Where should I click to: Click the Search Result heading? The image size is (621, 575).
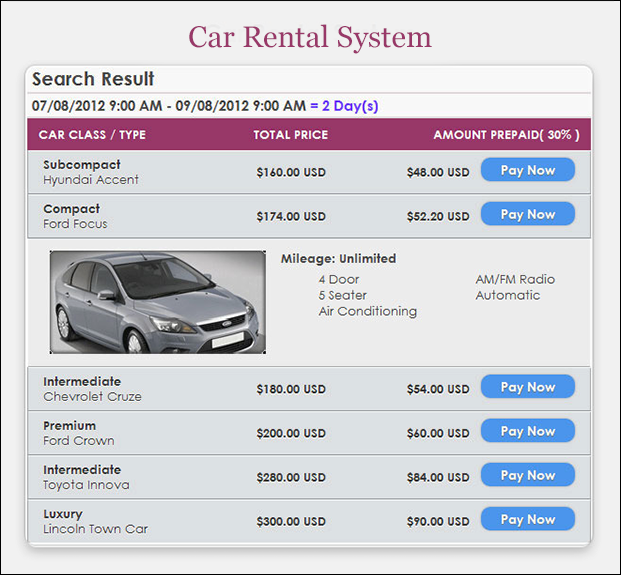click(93, 79)
